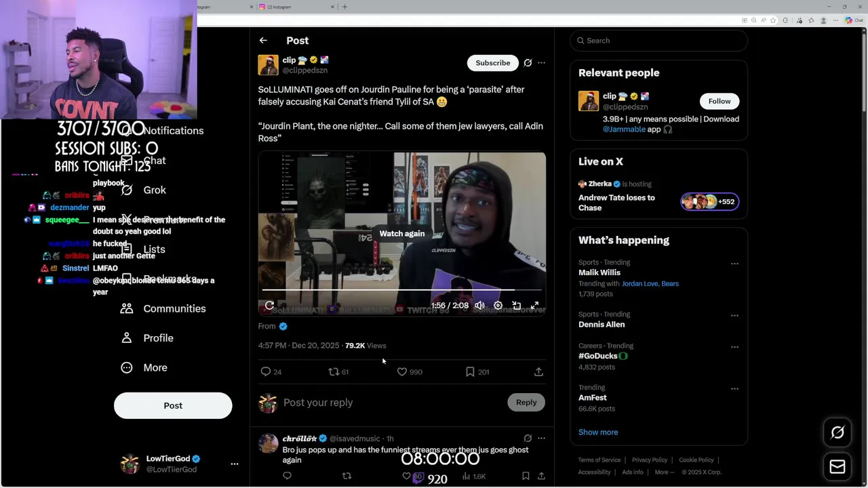Open @Jammable mention link
Image resolution: width=868 pixels, height=488 pixels.
click(x=624, y=129)
